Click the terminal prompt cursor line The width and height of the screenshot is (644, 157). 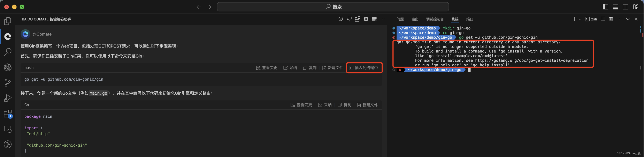469,70
